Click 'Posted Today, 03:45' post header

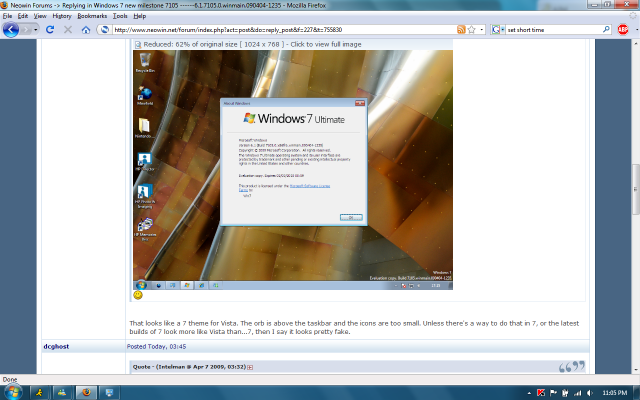point(156,347)
